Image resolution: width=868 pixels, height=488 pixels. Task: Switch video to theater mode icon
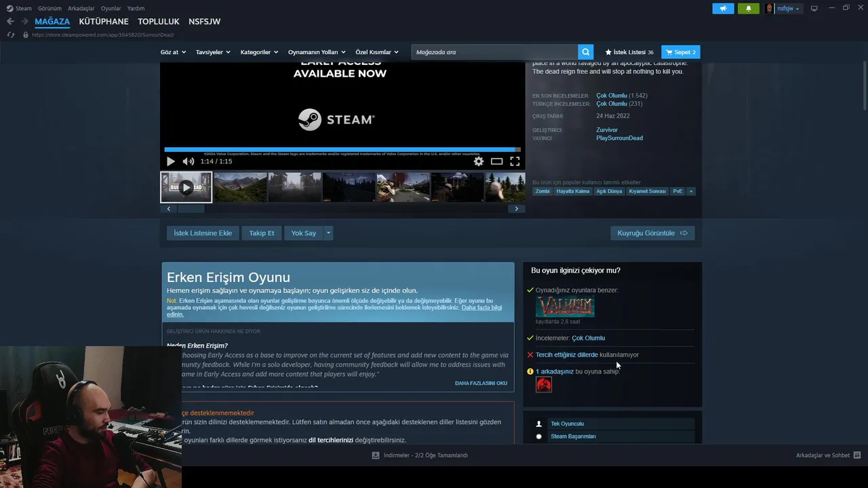[496, 161]
